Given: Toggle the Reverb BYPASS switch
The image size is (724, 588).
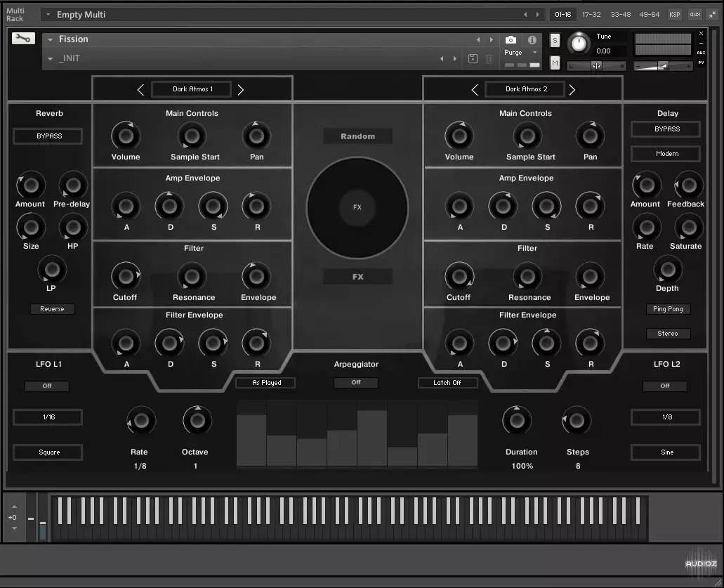Looking at the screenshot, I should (48, 136).
